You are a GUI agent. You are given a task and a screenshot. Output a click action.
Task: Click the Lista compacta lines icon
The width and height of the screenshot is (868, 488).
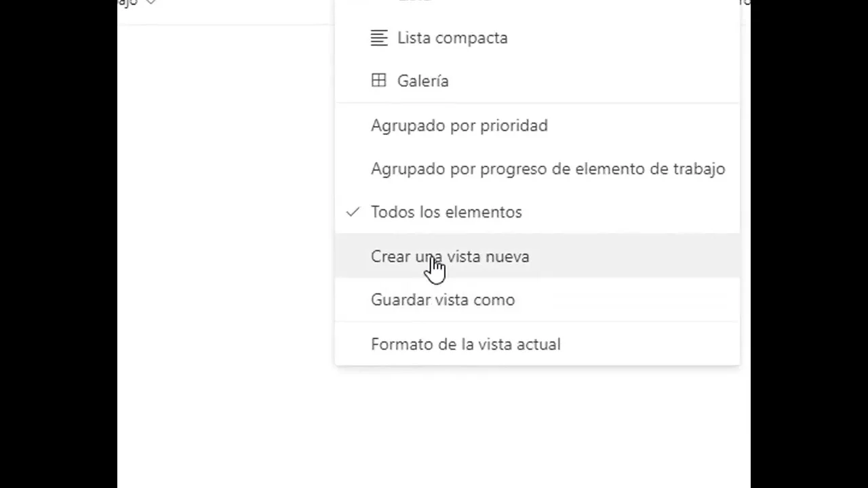tap(378, 38)
